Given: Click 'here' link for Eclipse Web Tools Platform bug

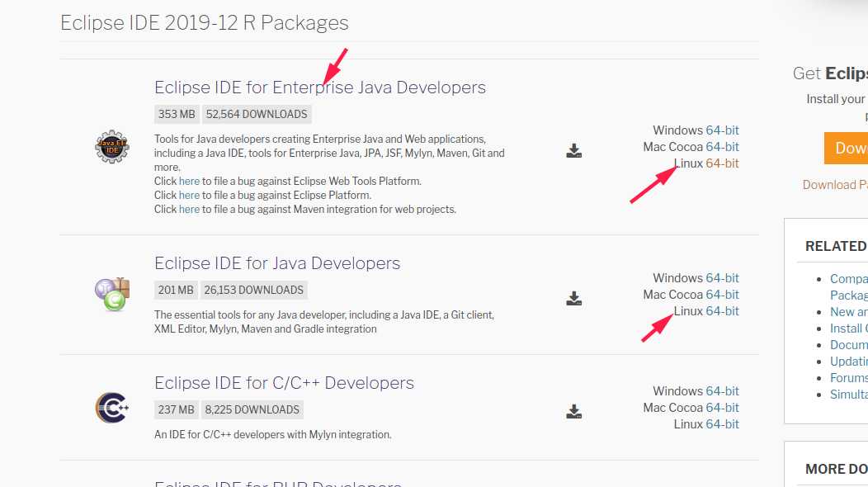Looking at the screenshot, I should point(189,181).
